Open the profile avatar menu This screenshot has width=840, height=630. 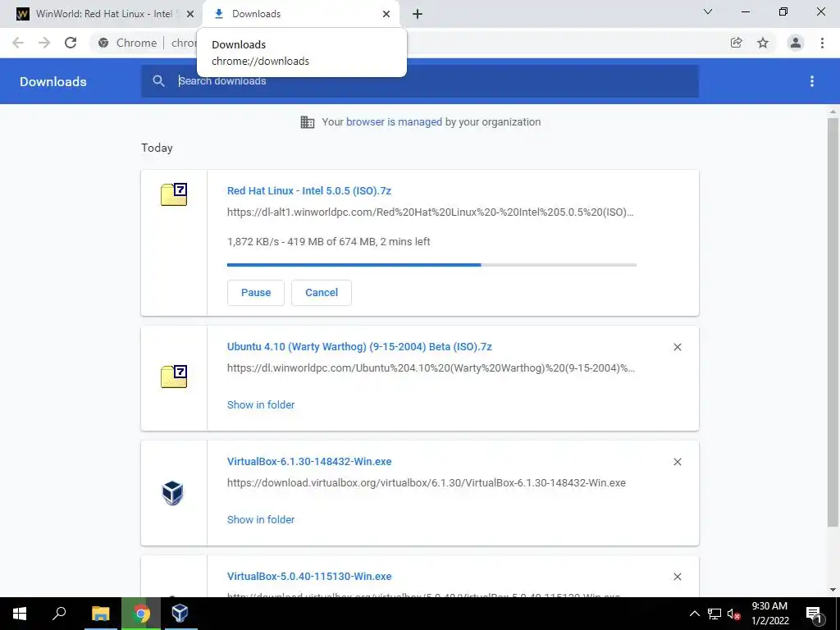(796, 43)
